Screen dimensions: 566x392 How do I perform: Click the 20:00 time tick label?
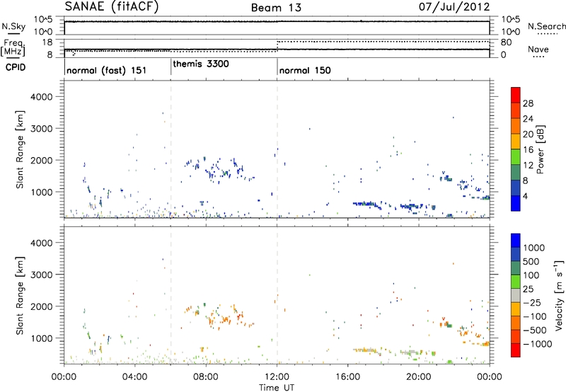click(x=419, y=377)
